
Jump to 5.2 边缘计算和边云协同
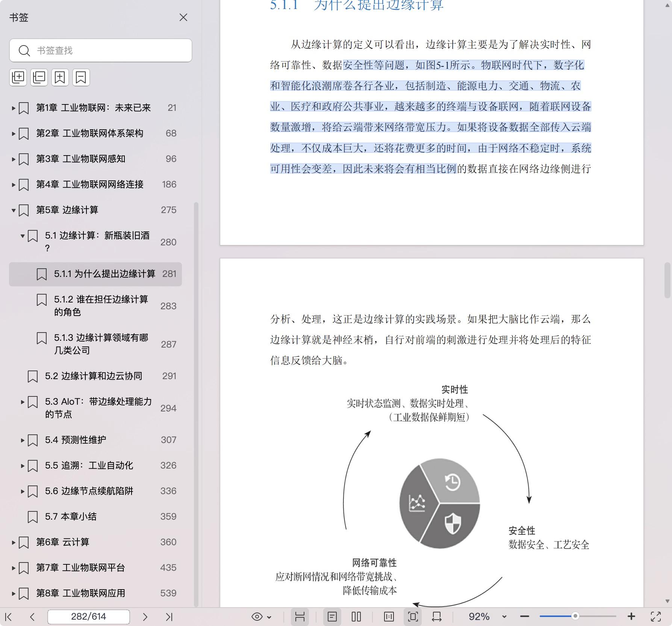coord(94,376)
